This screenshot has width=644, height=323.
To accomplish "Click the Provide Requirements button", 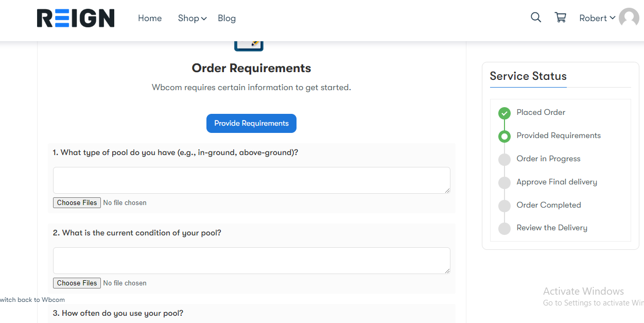I will tap(251, 123).
